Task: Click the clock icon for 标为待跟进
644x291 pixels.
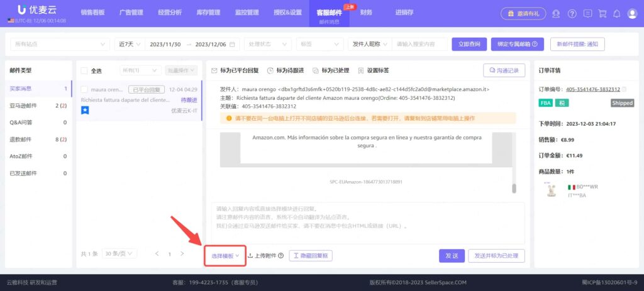Action: [270, 70]
